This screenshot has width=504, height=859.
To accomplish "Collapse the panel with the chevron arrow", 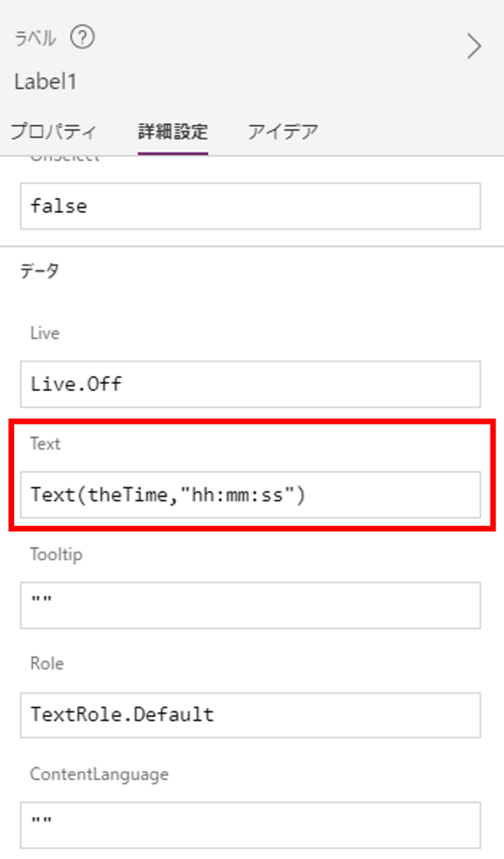I will [474, 46].
